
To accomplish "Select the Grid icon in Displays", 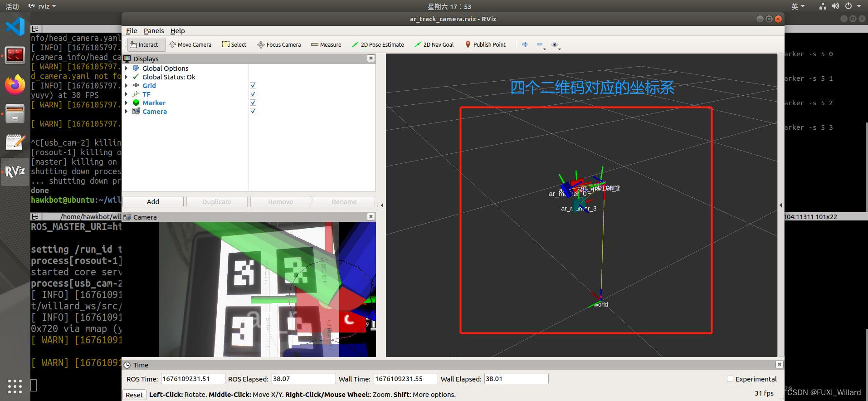I will click(136, 85).
